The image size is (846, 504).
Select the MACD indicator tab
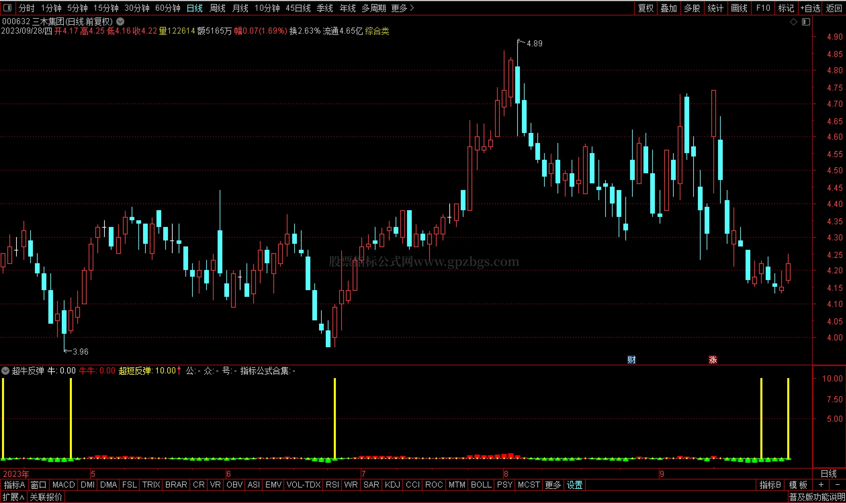[x=63, y=485]
